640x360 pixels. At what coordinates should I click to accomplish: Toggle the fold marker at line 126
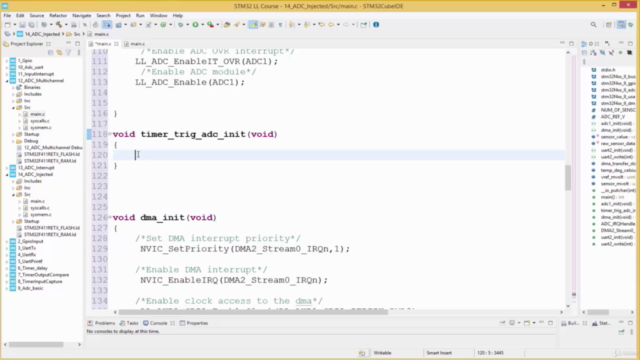[110, 217]
